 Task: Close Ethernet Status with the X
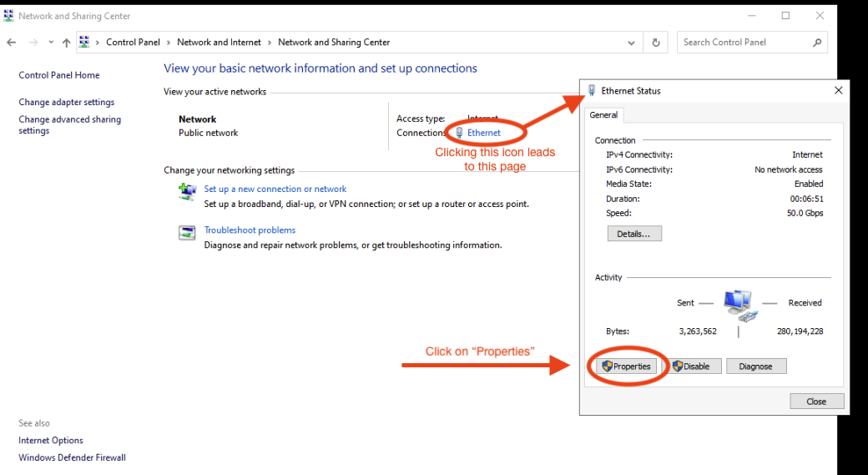coord(838,90)
